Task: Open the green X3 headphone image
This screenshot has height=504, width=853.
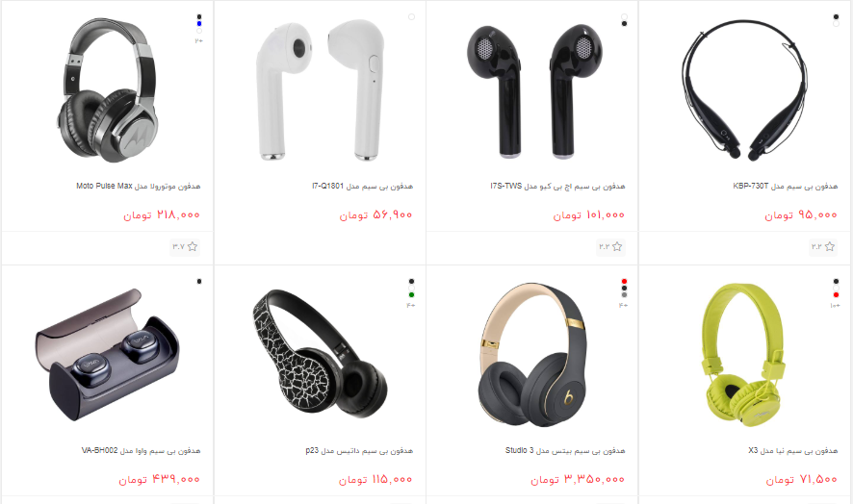Action: coord(744,355)
